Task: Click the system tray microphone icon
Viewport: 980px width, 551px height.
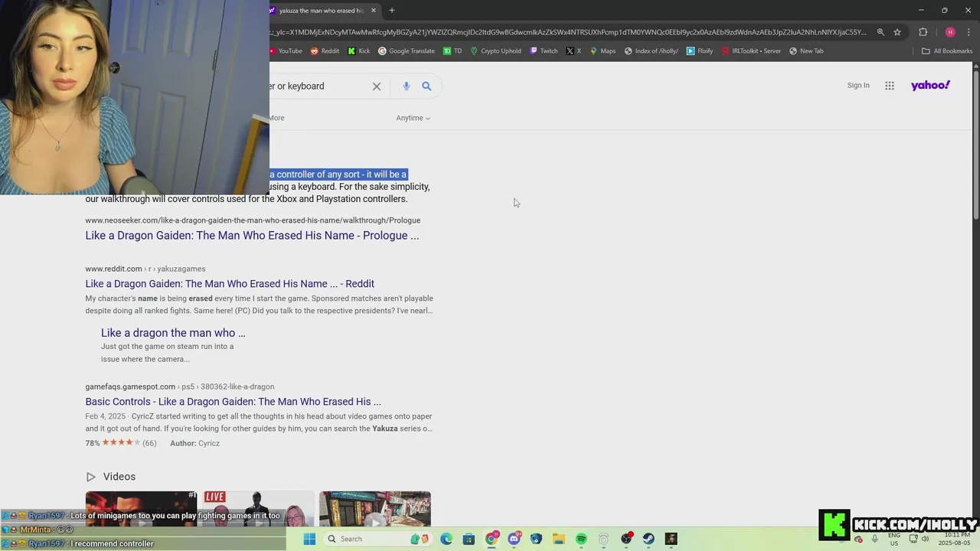Action: point(874,539)
